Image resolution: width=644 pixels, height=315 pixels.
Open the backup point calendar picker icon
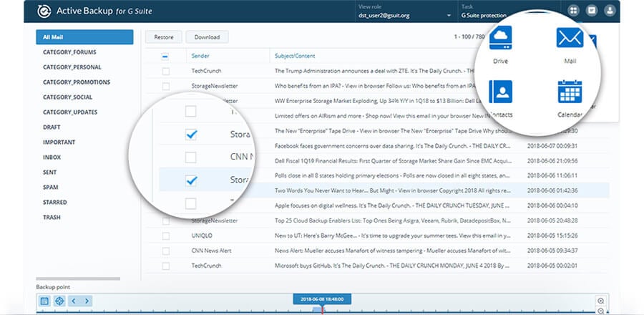44,301
